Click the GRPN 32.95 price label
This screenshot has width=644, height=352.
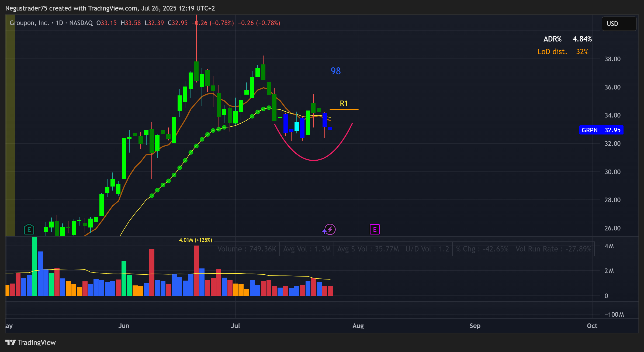[x=601, y=130]
